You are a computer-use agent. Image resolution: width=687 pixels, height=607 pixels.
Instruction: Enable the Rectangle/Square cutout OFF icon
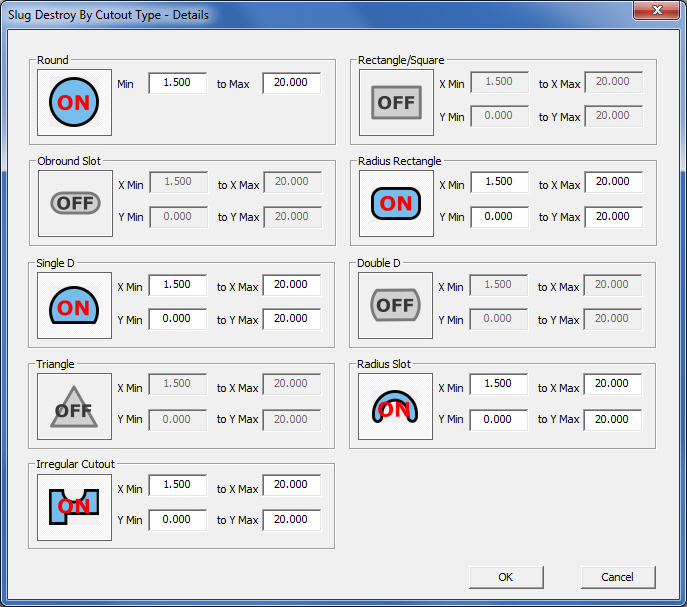pos(396,102)
